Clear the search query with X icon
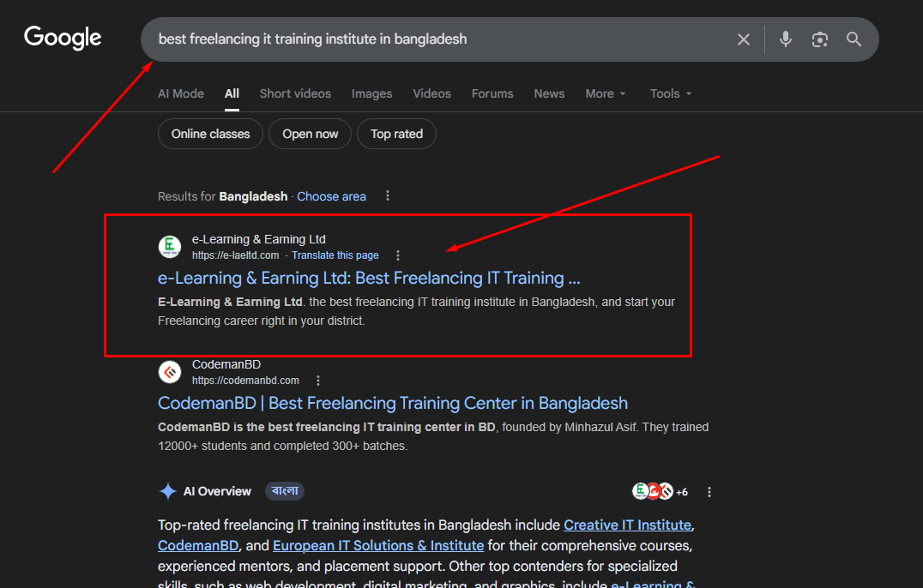Screen dimensions: 923x588 click(744, 39)
